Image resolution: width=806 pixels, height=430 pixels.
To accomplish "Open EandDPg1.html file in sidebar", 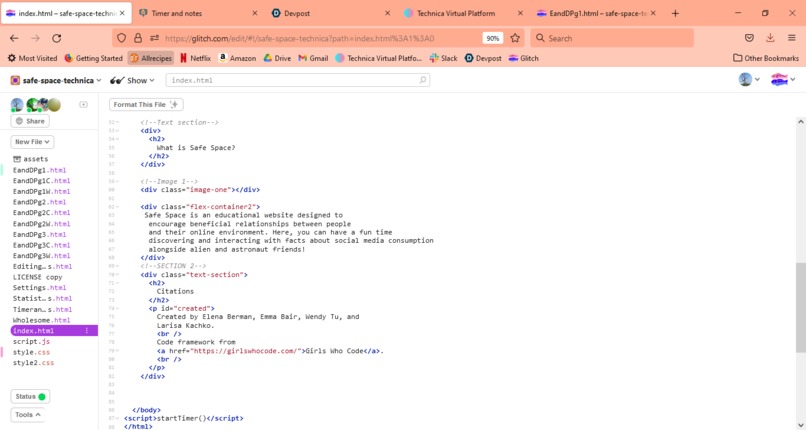I will 40,170.
